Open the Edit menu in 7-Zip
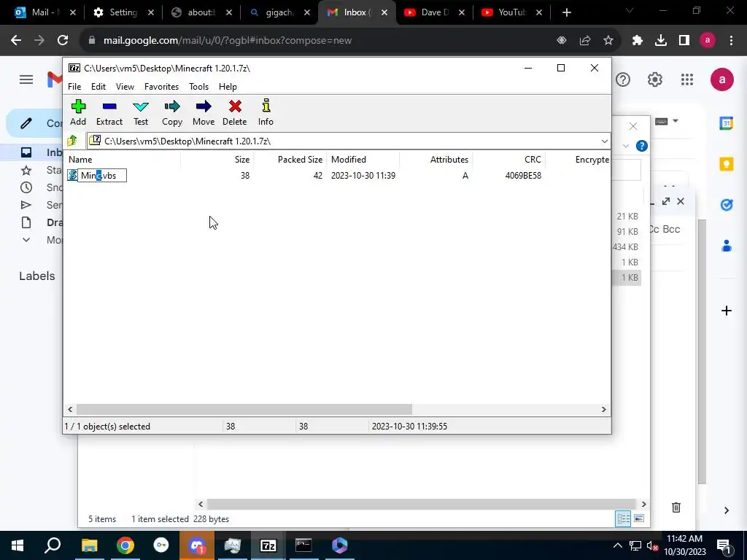Screen dimensions: 747x560 click(98, 87)
